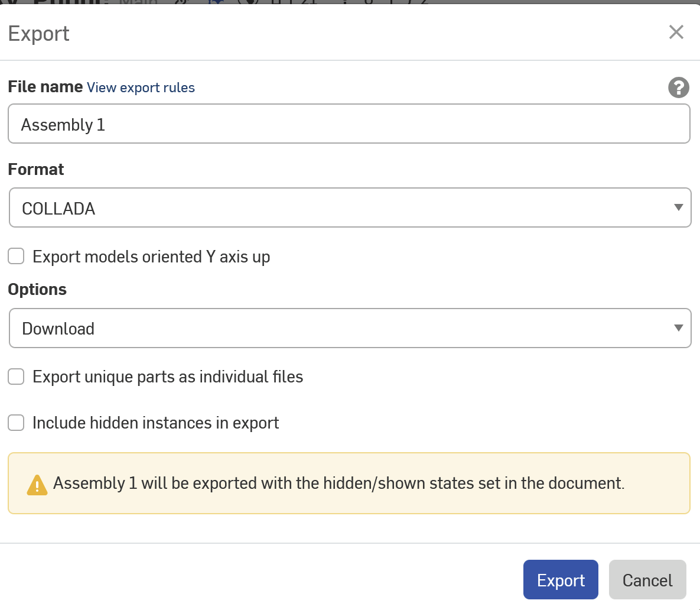Tick Include hidden instances in export
Image resolution: width=700 pixels, height=610 pixels.
(16, 423)
